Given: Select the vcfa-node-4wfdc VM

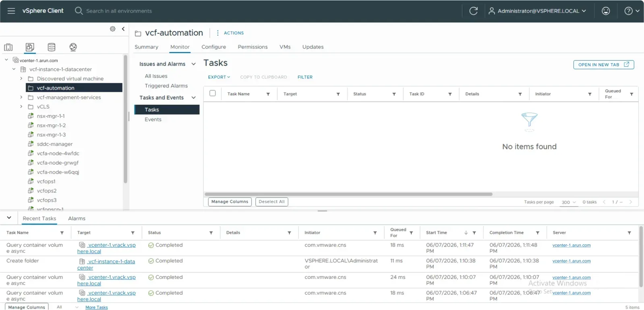Looking at the screenshot, I should pyautogui.click(x=58, y=153).
